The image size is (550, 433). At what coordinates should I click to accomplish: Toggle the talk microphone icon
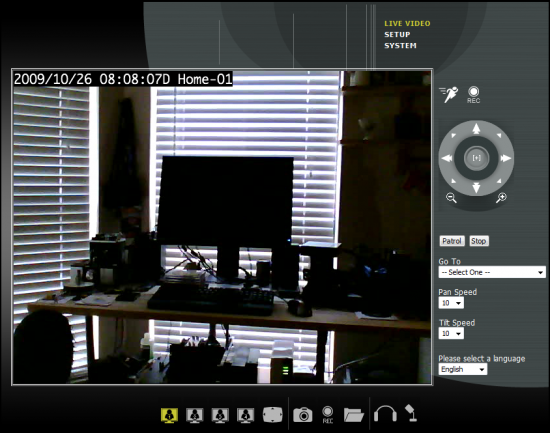point(411,413)
